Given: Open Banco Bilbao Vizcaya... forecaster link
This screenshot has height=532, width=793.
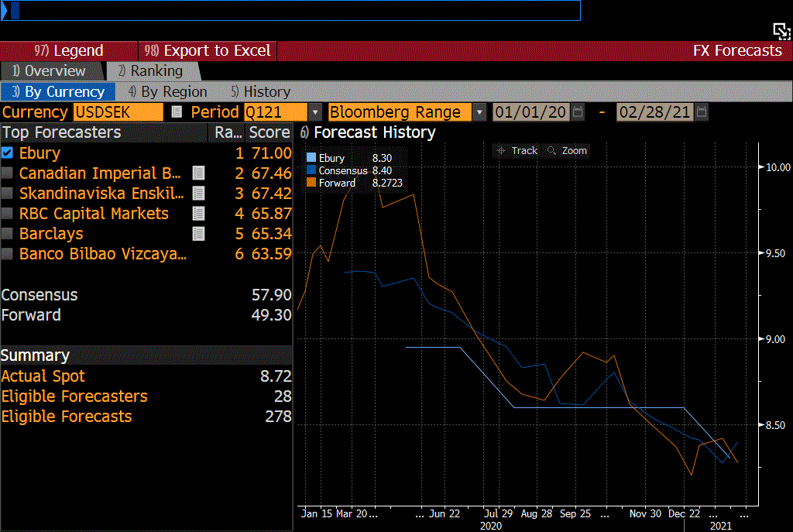Looking at the screenshot, I should (103, 254).
